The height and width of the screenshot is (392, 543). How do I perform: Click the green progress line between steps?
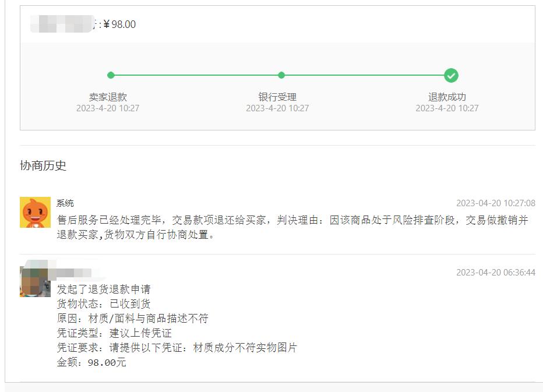click(196, 75)
